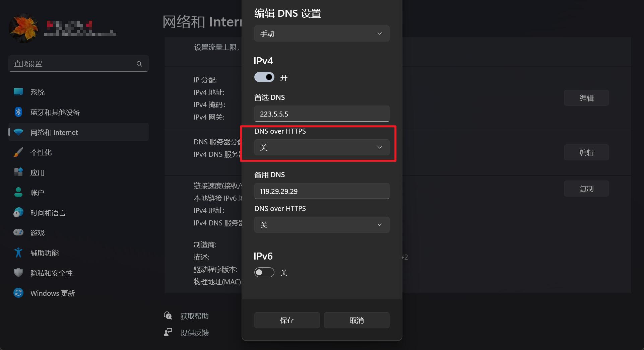Click the 取消 button
The width and height of the screenshot is (644, 350).
click(357, 321)
